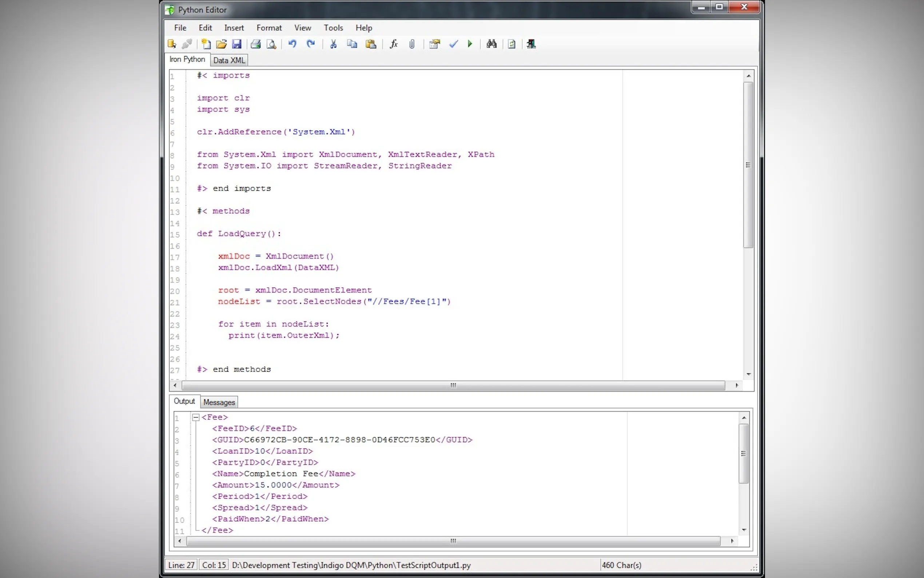Image resolution: width=924 pixels, height=578 pixels.
Task: Click the Undo arrow icon
Action: click(x=292, y=44)
